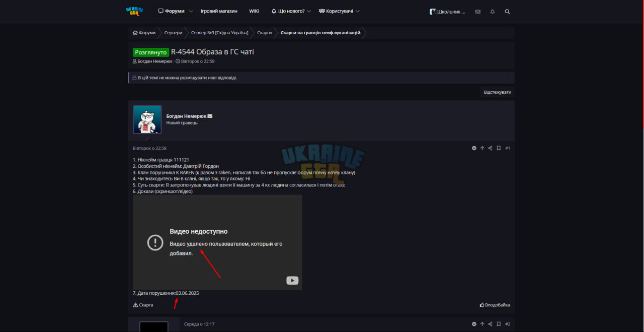The height and width of the screenshot is (332, 644).
Task: Click the Ukraine GTA logo
Action: pyautogui.click(x=134, y=11)
